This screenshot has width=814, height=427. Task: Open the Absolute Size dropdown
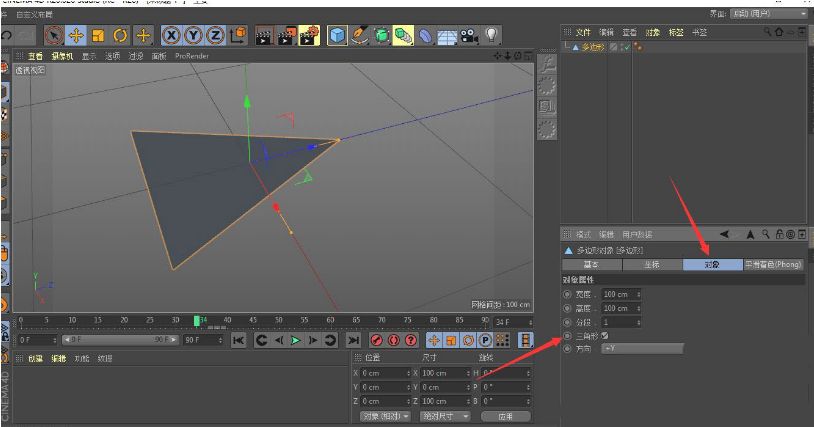click(443, 415)
